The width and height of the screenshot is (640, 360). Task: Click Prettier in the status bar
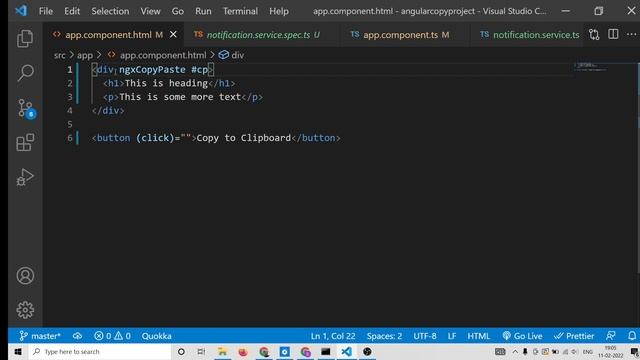[x=574, y=336]
